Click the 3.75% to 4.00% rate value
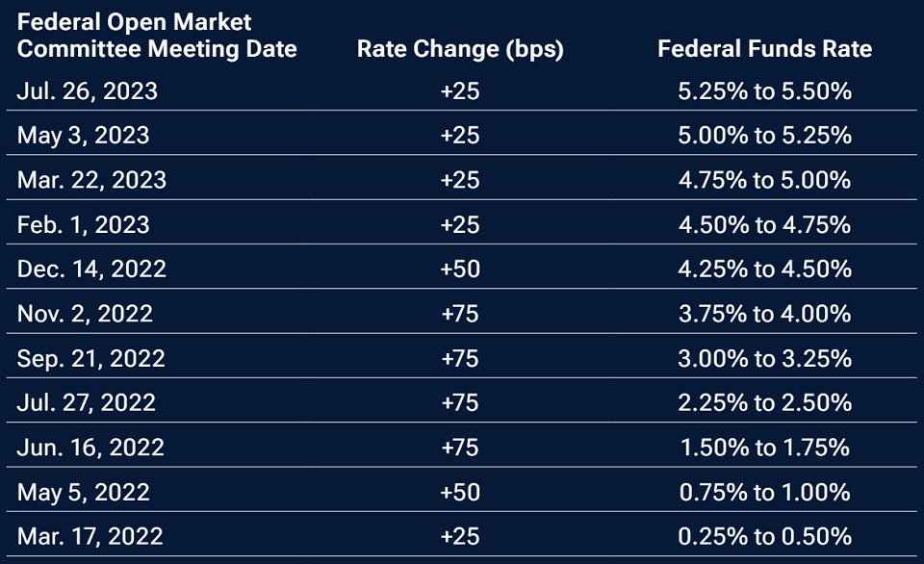This screenshot has width=924, height=564. click(x=764, y=314)
